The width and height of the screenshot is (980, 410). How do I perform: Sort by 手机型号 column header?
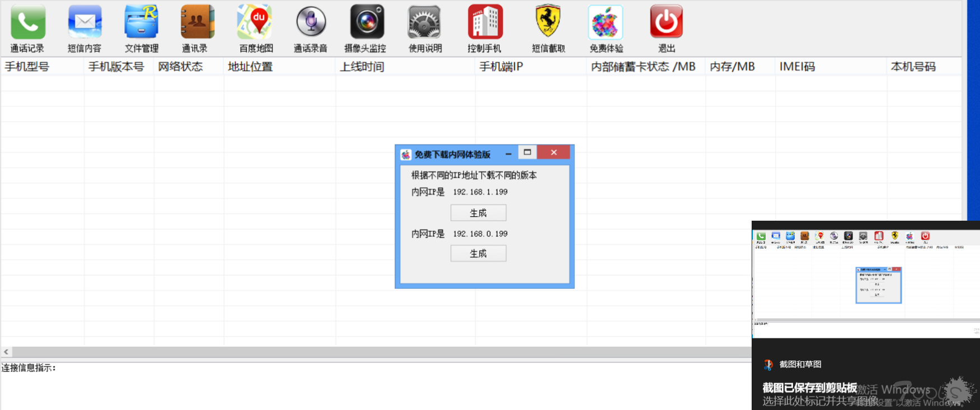[43, 67]
